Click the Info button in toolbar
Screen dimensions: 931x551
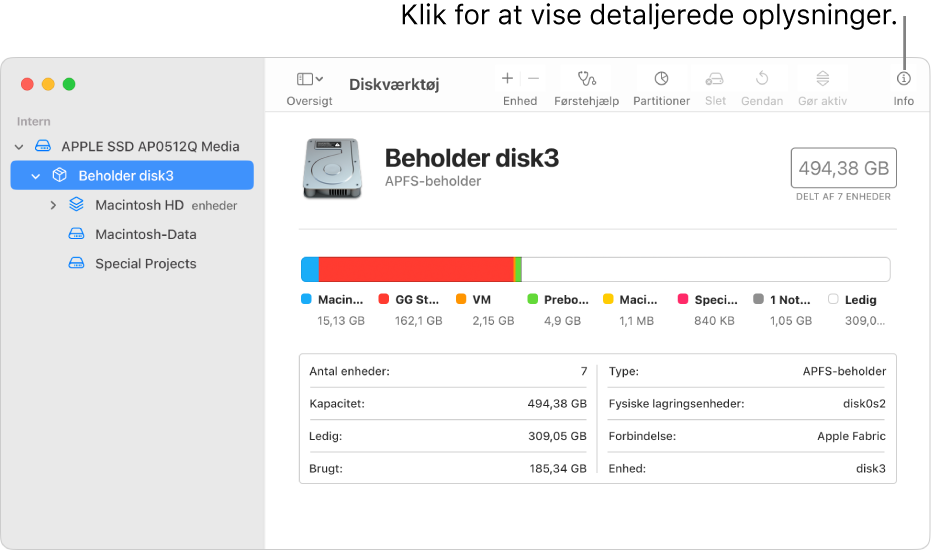[903, 79]
